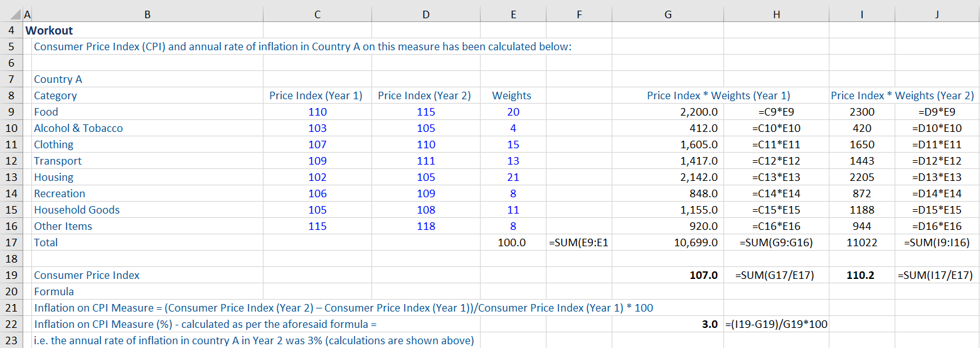The image size is (980, 348).
Task: Select the Year 2 CPI value 110.2
Action: click(861, 275)
